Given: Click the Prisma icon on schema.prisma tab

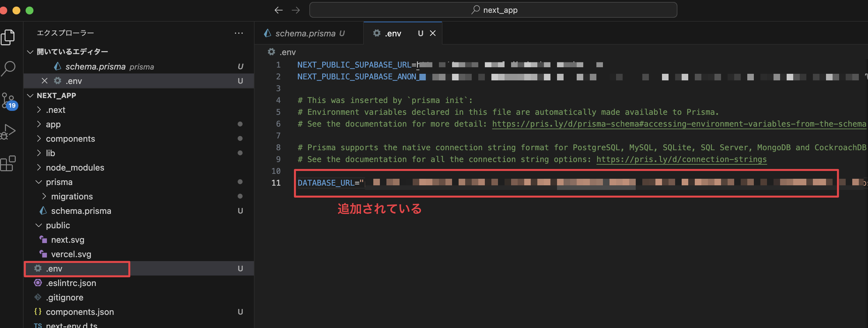Looking at the screenshot, I should pos(268,33).
